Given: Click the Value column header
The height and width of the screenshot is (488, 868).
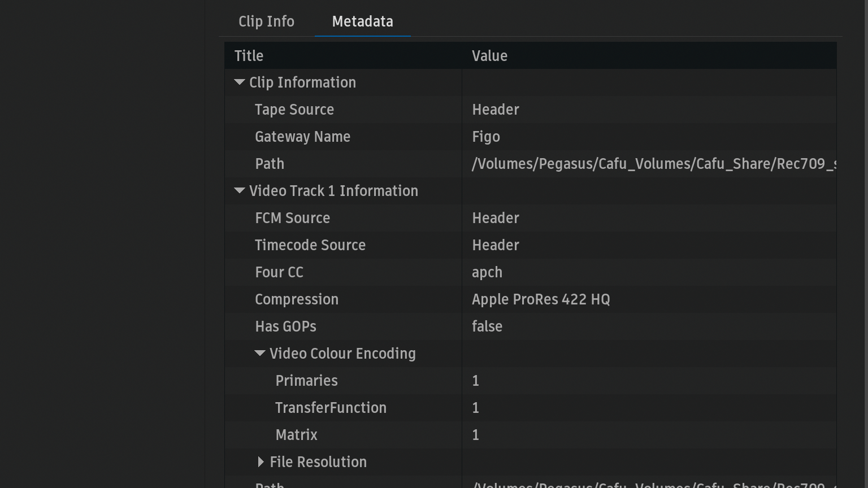Looking at the screenshot, I should [489, 56].
